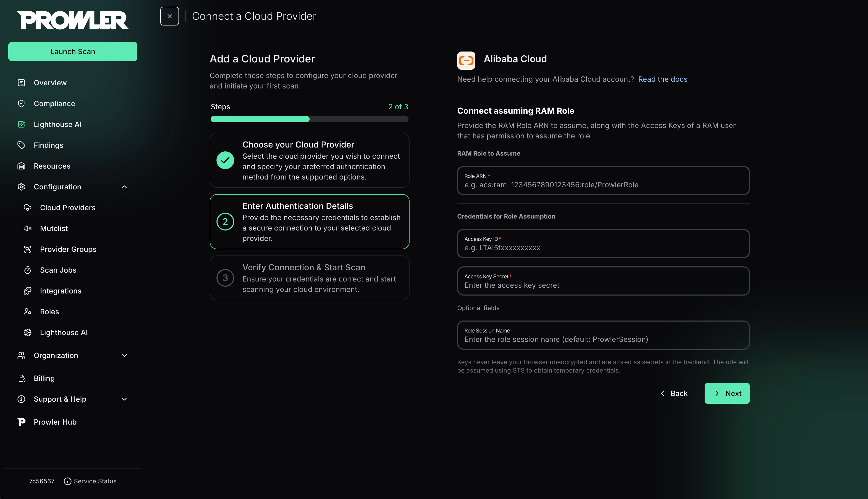The width and height of the screenshot is (868, 499).
Task: Click the Prowler Hub P icon
Action: click(21, 422)
